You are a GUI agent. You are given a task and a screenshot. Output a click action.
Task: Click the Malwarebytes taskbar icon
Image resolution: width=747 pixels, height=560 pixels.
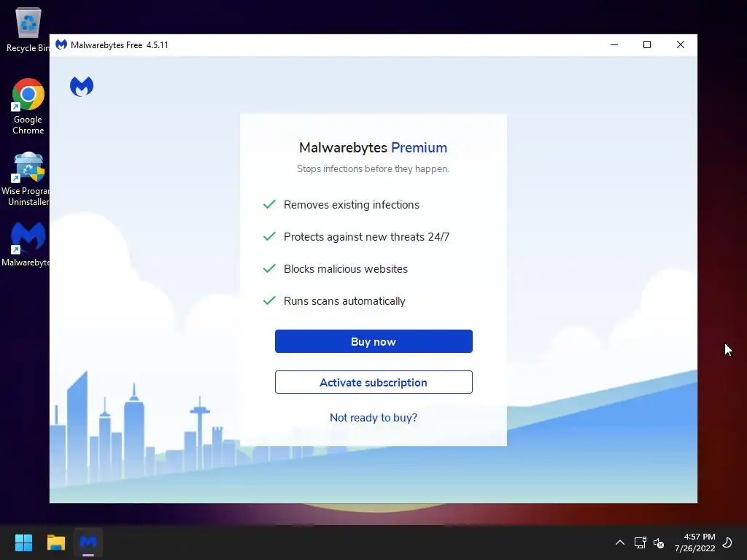[x=88, y=542]
